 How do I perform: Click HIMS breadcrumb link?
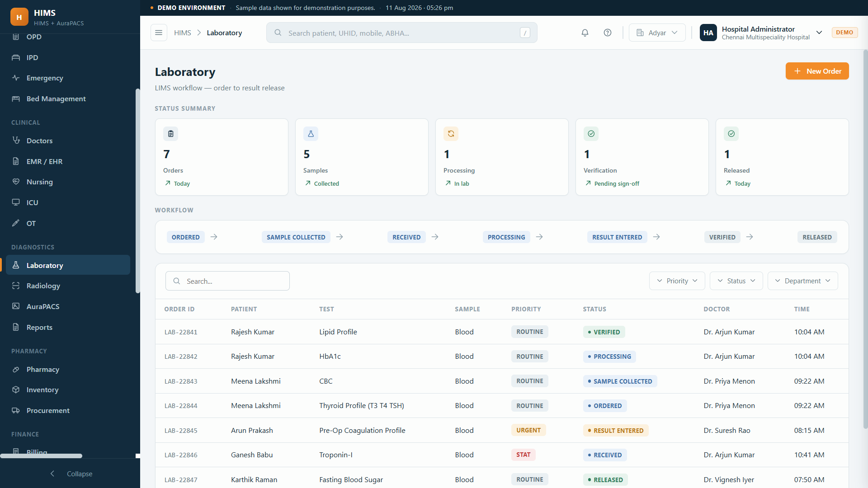pyautogui.click(x=183, y=33)
